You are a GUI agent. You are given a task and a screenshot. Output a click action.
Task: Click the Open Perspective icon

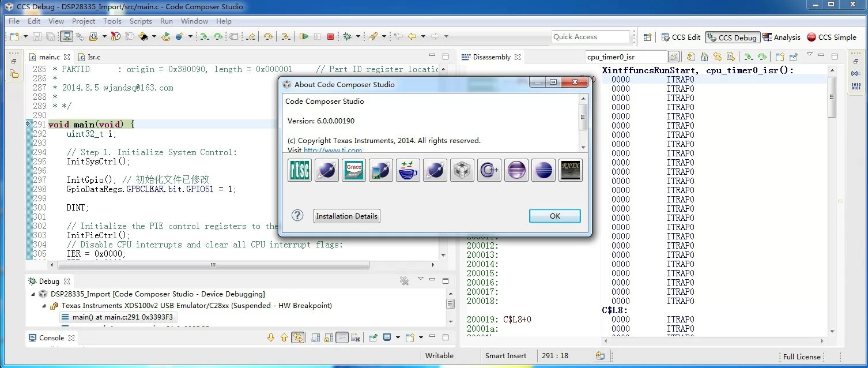647,37
